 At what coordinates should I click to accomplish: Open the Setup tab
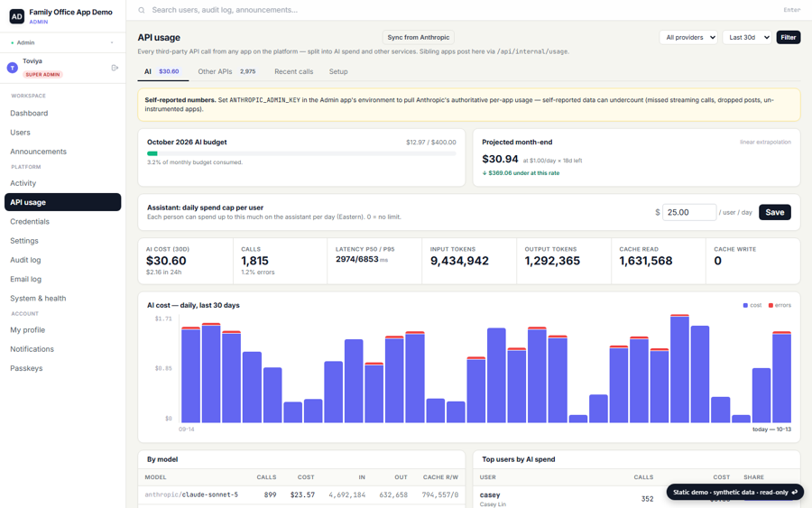click(338, 71)
